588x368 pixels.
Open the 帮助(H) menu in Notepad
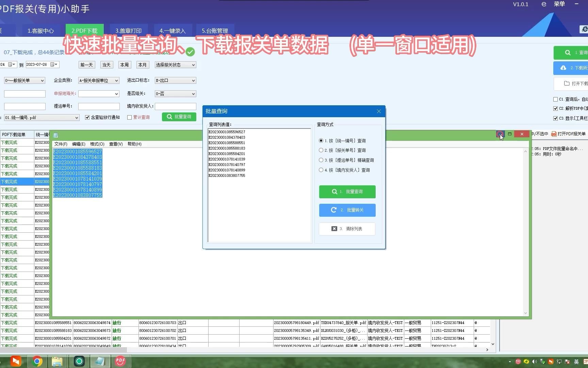[134, 144]
